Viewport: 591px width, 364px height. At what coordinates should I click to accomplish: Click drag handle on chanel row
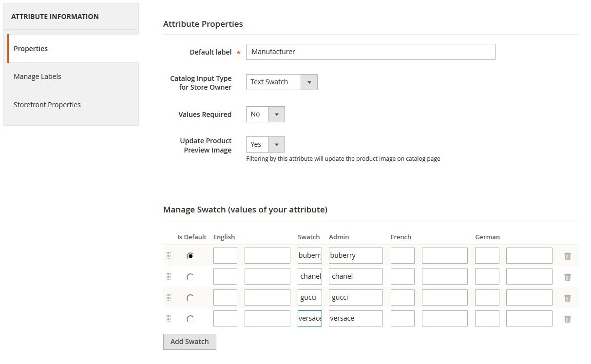pyautogui.click(x=169, y=276)
